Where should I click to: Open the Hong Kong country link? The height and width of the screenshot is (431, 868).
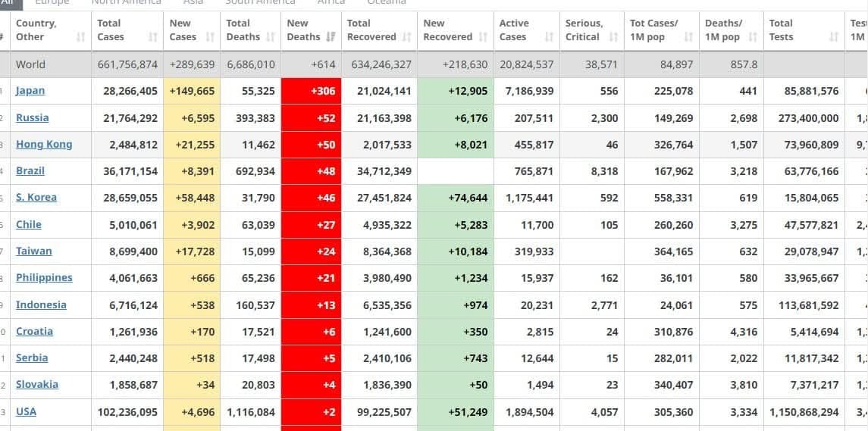(44, 145)
